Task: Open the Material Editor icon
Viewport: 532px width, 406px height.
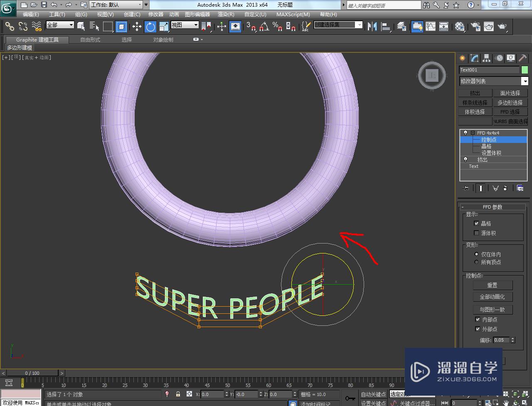Action: 459,27
